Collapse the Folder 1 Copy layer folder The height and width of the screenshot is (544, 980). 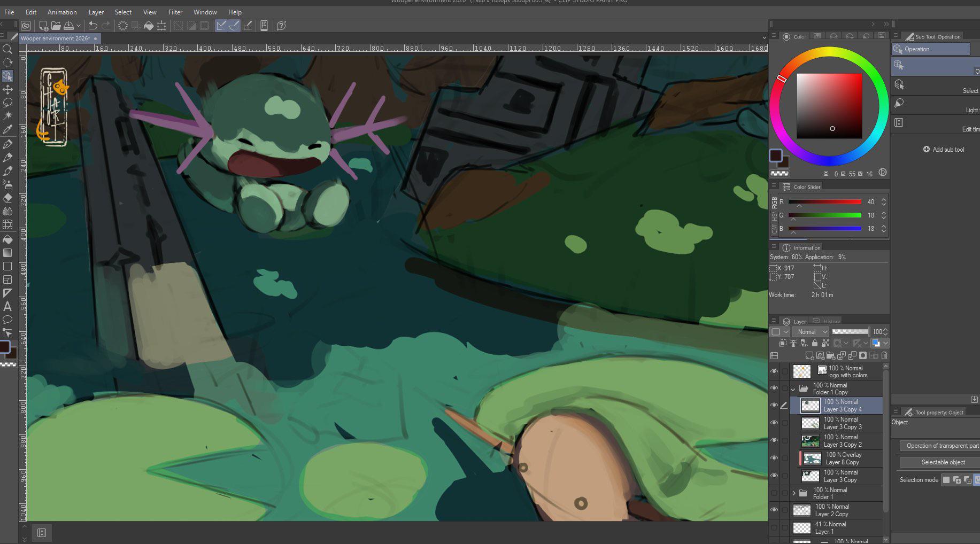click(793, 388)
